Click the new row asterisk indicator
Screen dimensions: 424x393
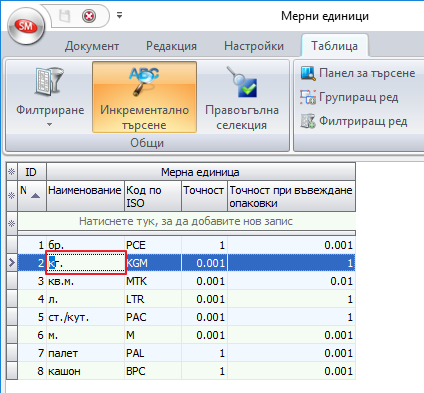coord(12,223)
